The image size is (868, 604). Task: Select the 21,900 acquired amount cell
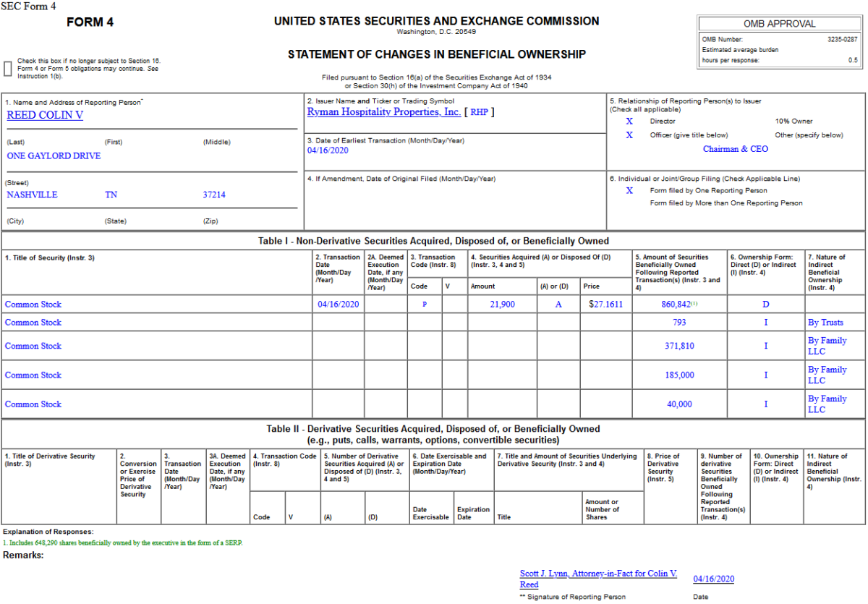click(503, 305)
